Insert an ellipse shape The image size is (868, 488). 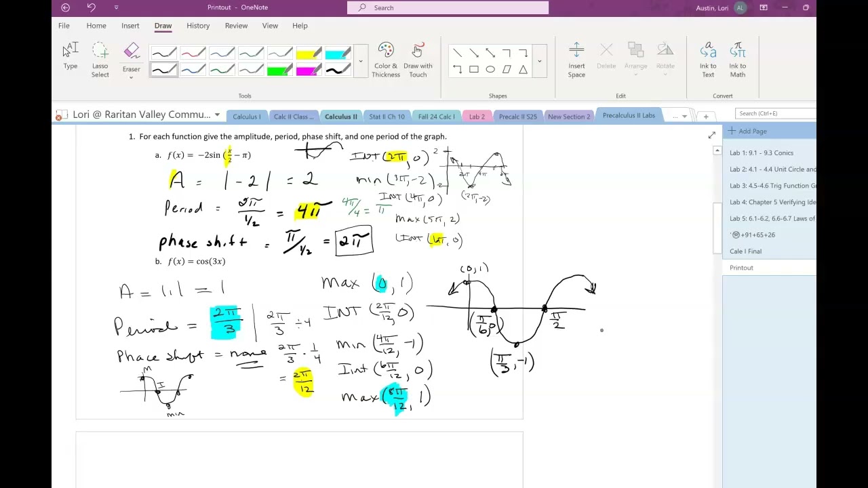click(x=490, y=69)
